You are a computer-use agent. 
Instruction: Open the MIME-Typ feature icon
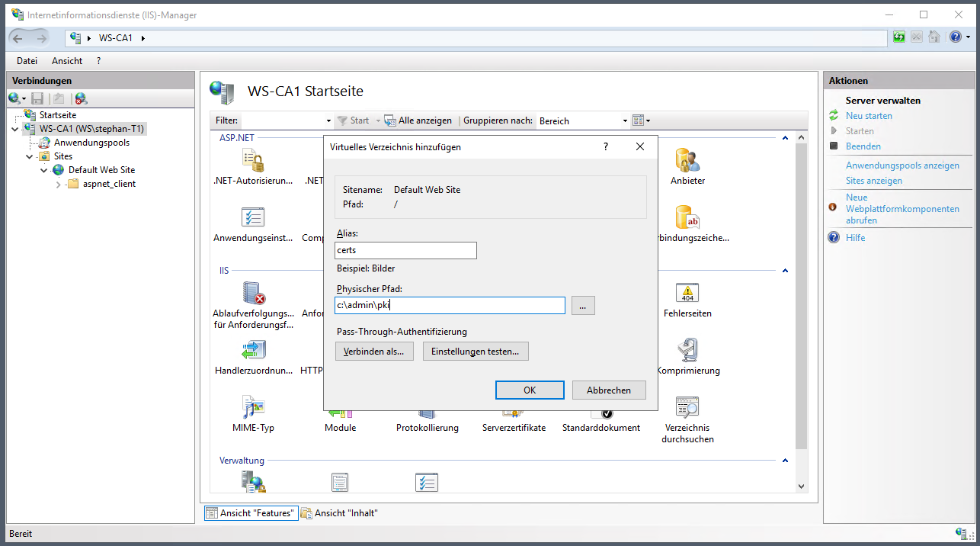pyautogui.click(x=253, y=407)
